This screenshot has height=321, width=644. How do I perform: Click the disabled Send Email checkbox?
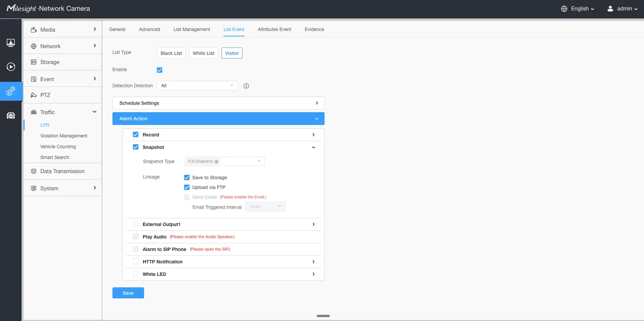tap(187, 197)
